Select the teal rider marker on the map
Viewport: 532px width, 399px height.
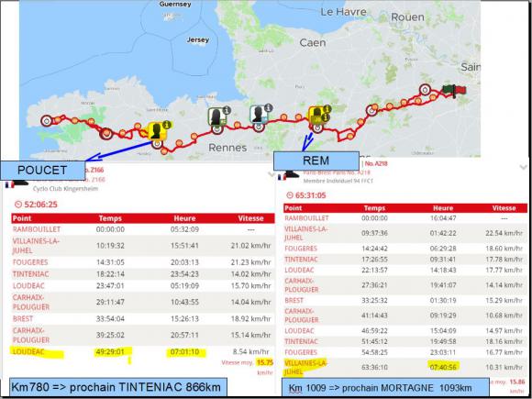point(259,114)
